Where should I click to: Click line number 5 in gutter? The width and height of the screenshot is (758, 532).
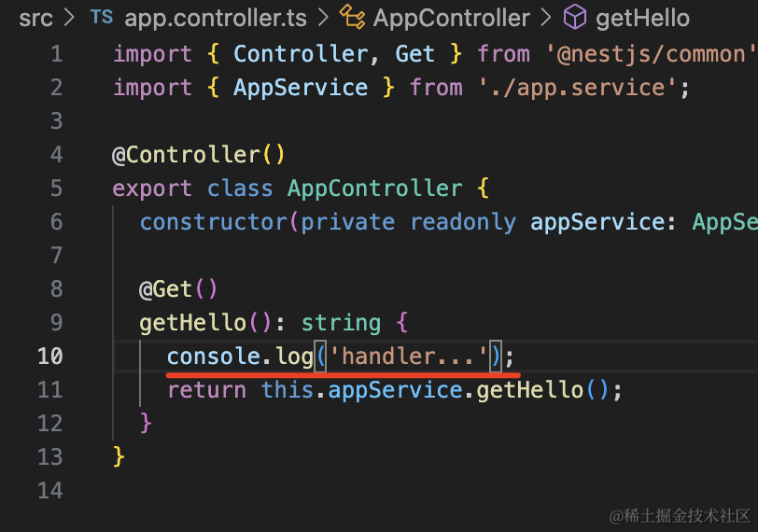pyautogui.click(x=57, y=189)
